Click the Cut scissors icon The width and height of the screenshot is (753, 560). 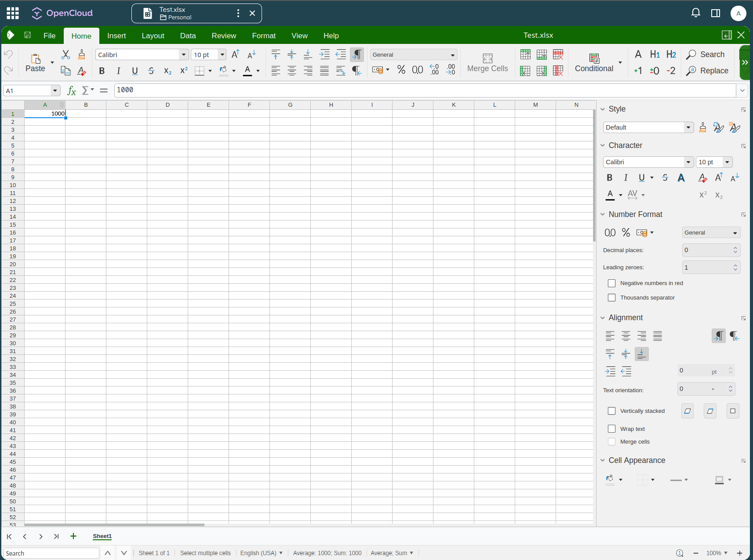tap(65, 54)
